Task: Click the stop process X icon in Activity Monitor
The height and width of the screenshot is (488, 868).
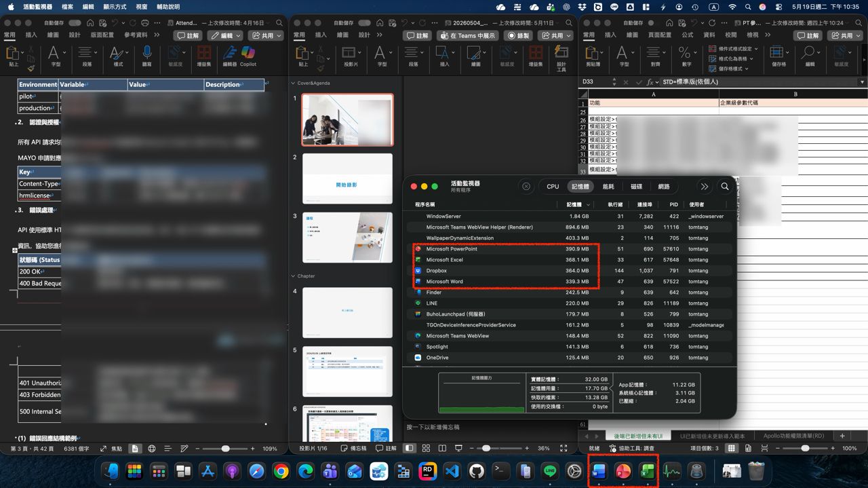Action: point(526,187)
